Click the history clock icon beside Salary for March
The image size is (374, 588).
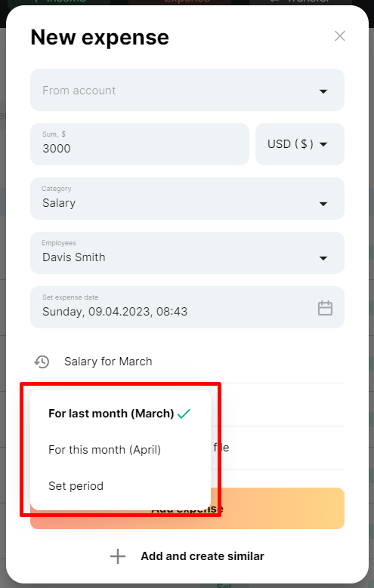point(42,362)
